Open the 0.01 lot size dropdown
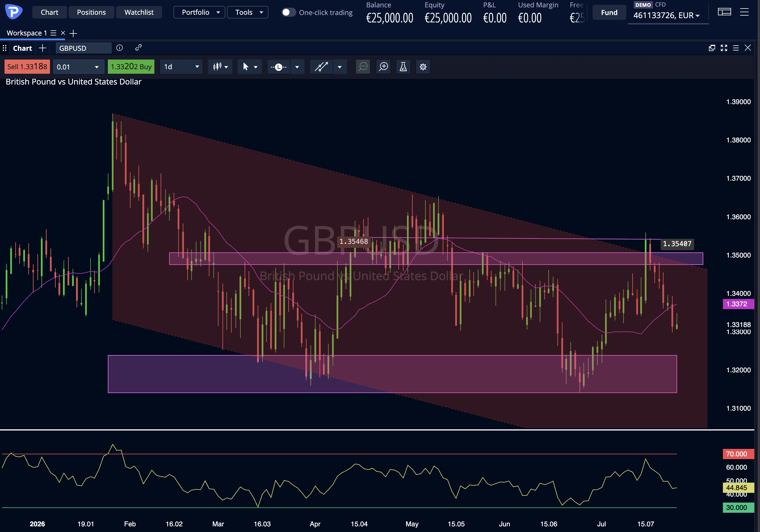 point(78,67)
